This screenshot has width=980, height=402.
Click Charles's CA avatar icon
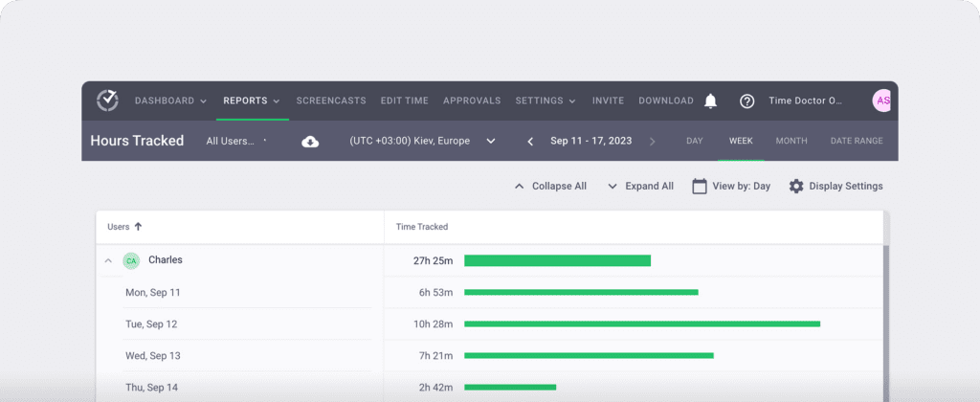click(x=131, y=260)
